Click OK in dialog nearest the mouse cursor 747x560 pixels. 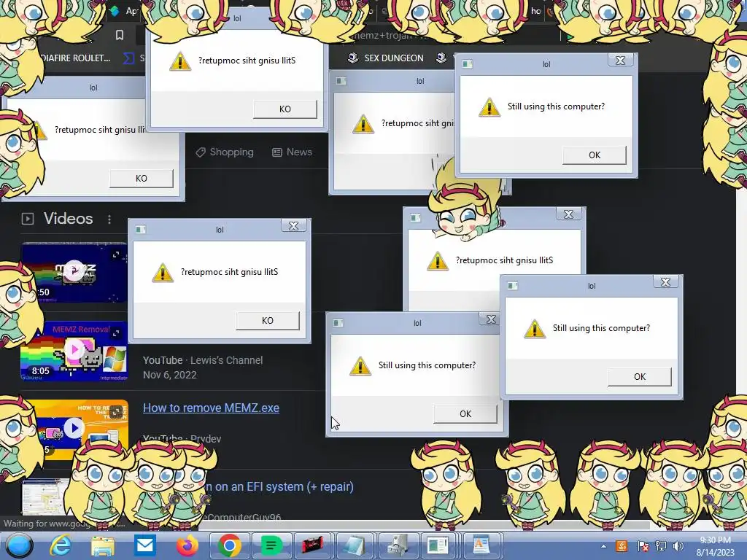coord(465,414)
